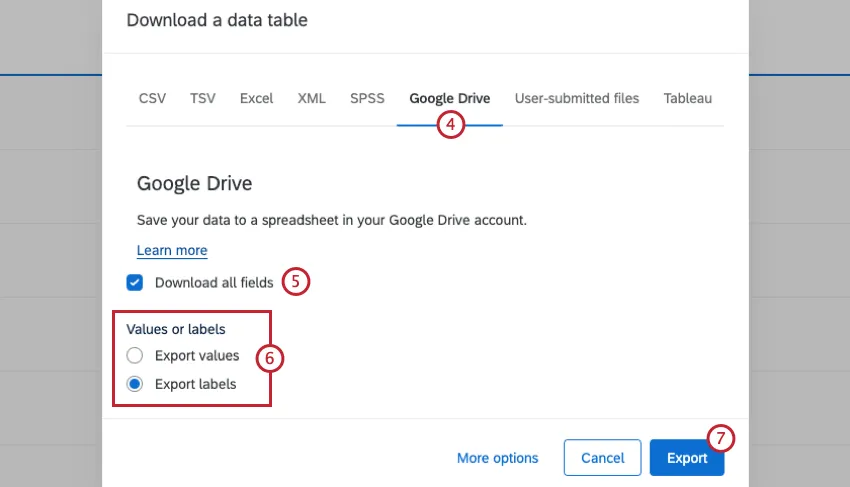Viewport: 850px width, 487px height.
Task: Click the step 5 circle marker
Action: coord(296,282)
